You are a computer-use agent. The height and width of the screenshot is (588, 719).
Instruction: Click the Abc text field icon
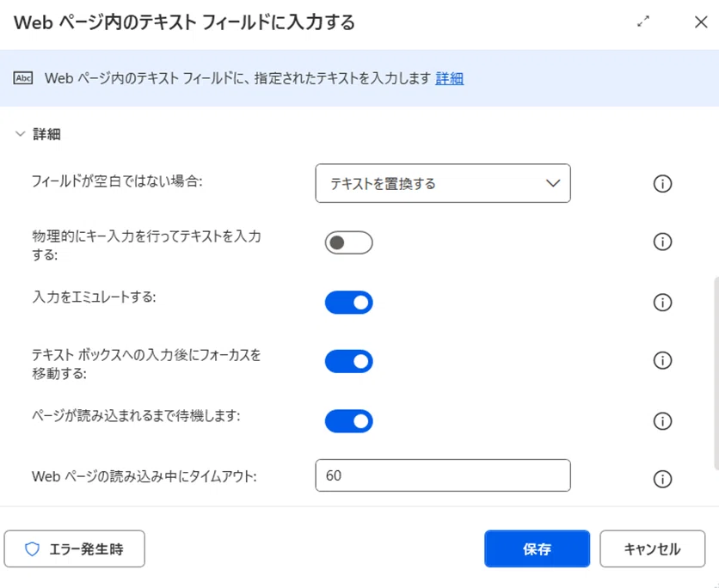coord(22,78)
